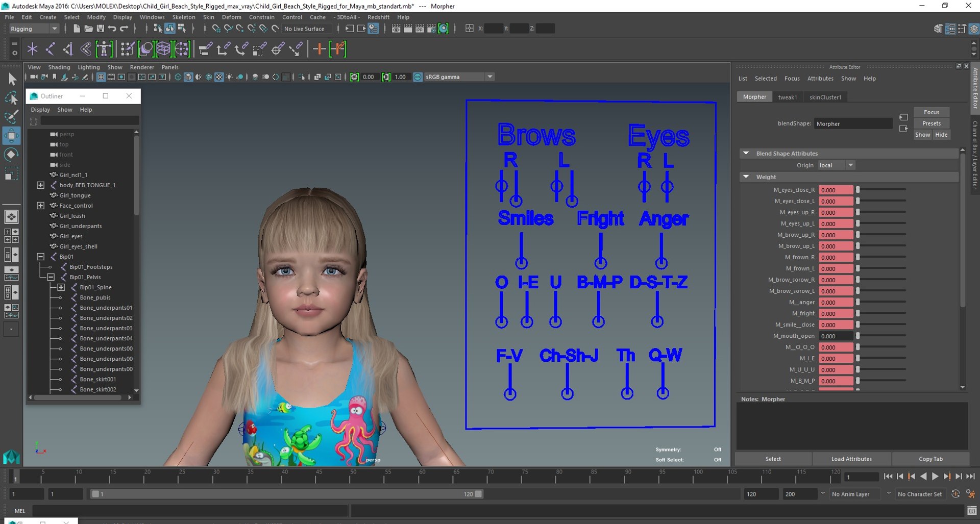Open the sRGB gamma dropdown
This screenshot has width=980, height=524.
click(x=460, y=77)
